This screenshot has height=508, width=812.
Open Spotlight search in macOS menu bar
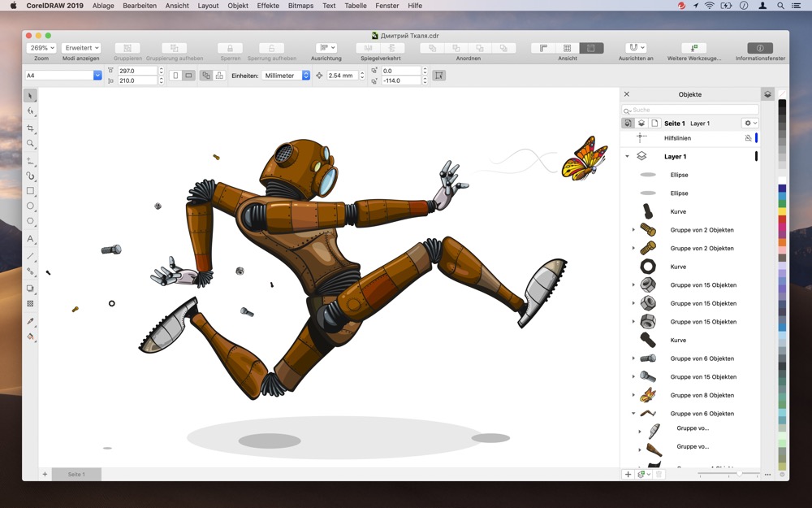point(780,6)
